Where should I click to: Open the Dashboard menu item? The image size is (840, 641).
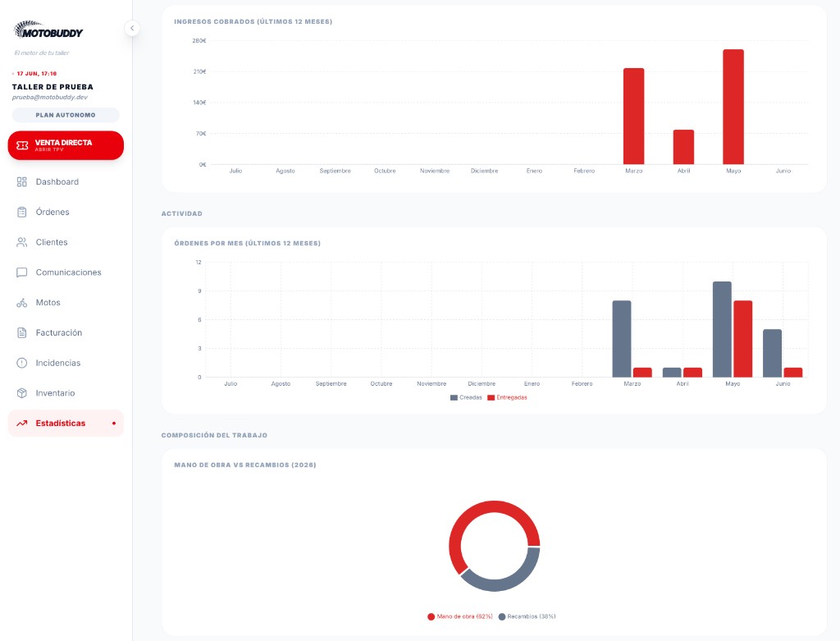pos(66,182)
